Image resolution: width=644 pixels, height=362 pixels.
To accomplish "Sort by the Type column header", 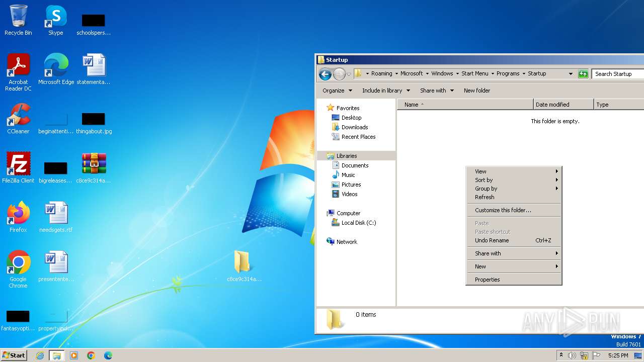I will pyautogui.click(x=619, y=105).
